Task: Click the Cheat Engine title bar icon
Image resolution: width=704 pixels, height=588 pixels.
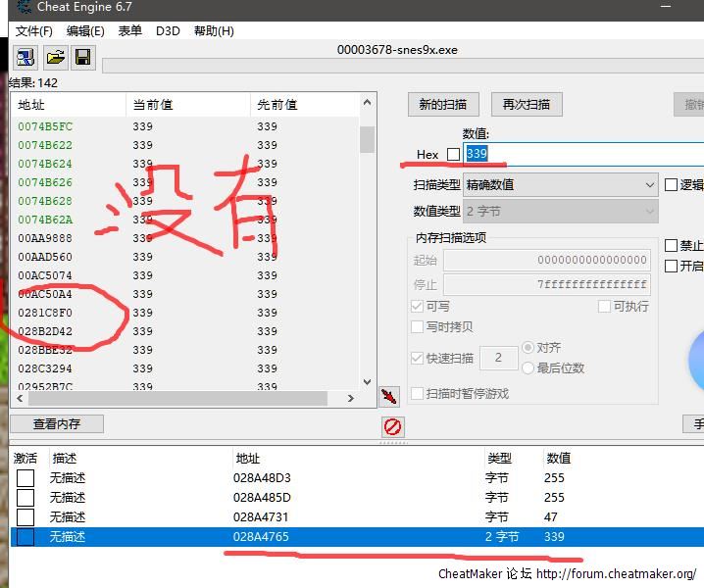Action: (x=23, y=6)
